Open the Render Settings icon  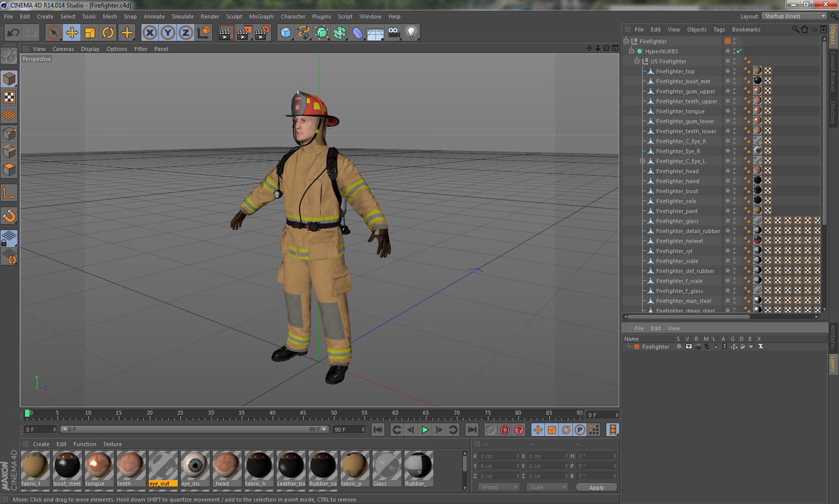(263, 33)
